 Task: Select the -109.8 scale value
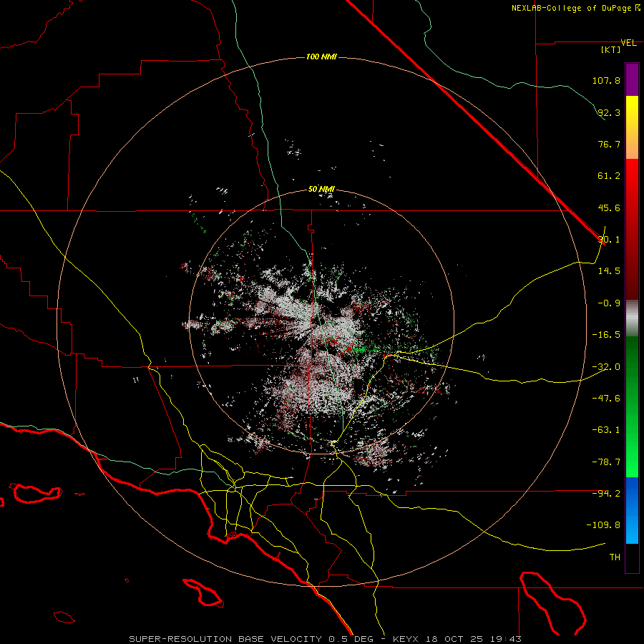(603, 525)
